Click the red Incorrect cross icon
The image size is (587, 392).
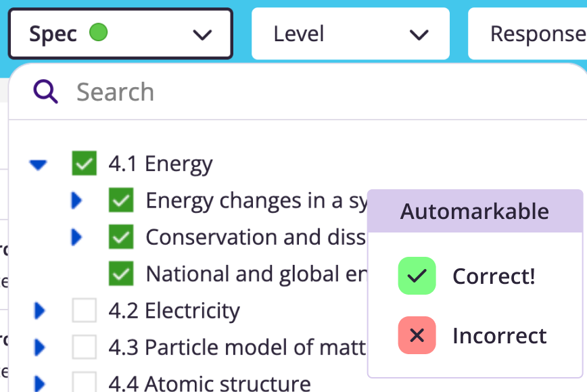(x=417, y=335)
